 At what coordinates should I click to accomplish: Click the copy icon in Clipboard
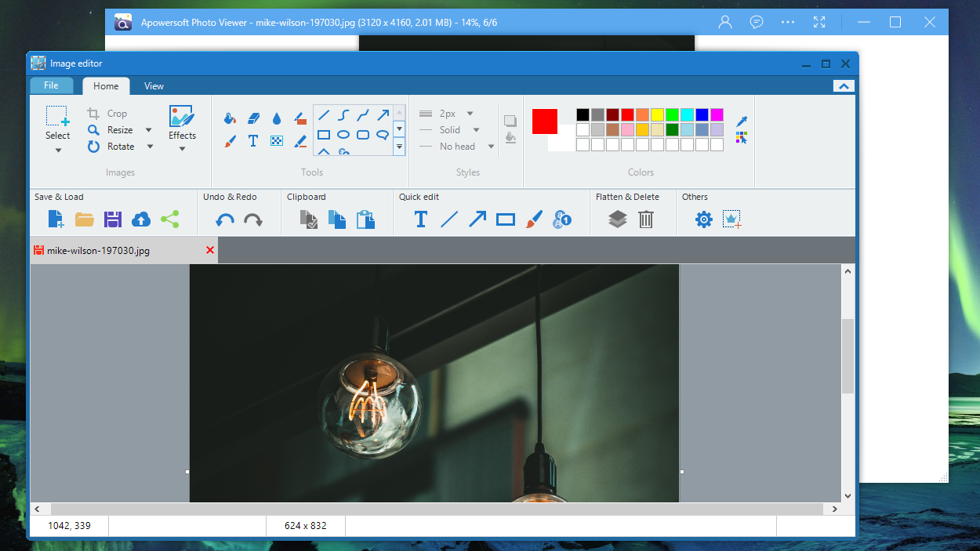[x=337, y=219]
